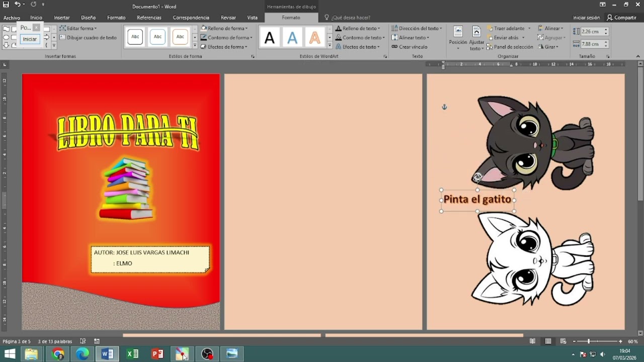Open Efectos de texto menu
The image size is (644, 362).
tap(358, 47)
